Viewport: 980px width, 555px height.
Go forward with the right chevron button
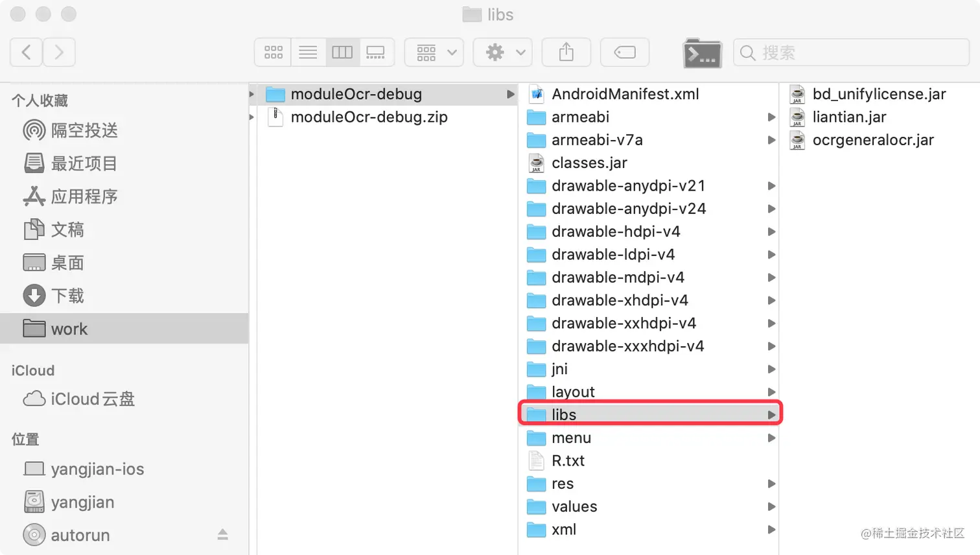pyautogui.click(x=59, y=53)
